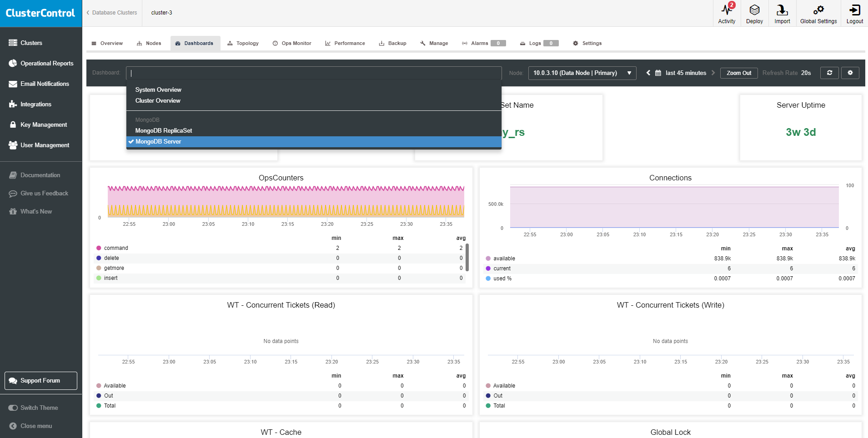Click the OpsCounters legend scrollbar

pos(467,257)
